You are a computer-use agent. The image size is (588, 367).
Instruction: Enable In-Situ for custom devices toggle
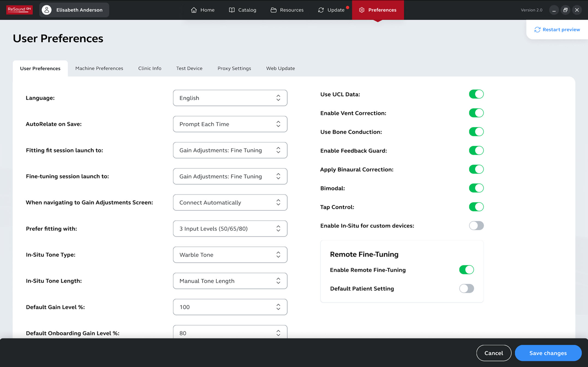(476, 226)
